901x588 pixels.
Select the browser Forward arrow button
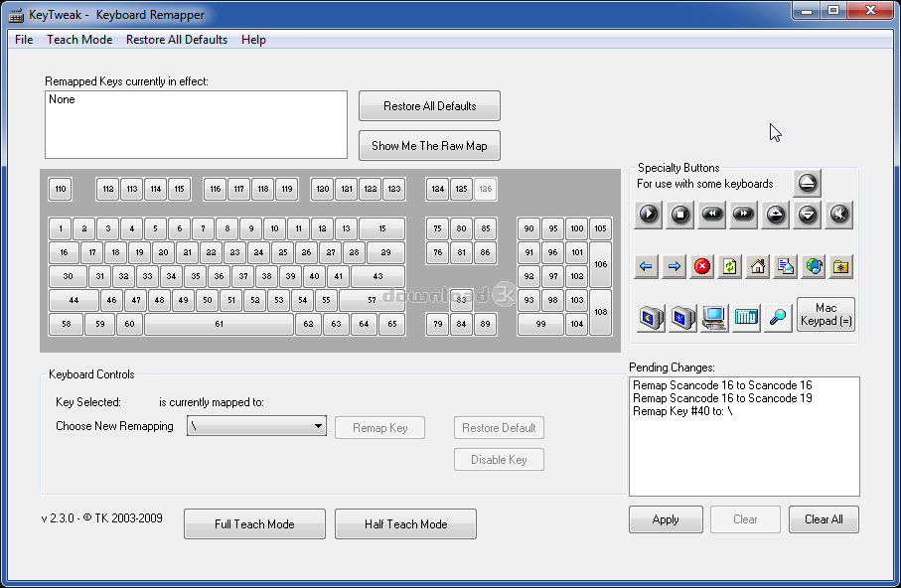point(675,267)
